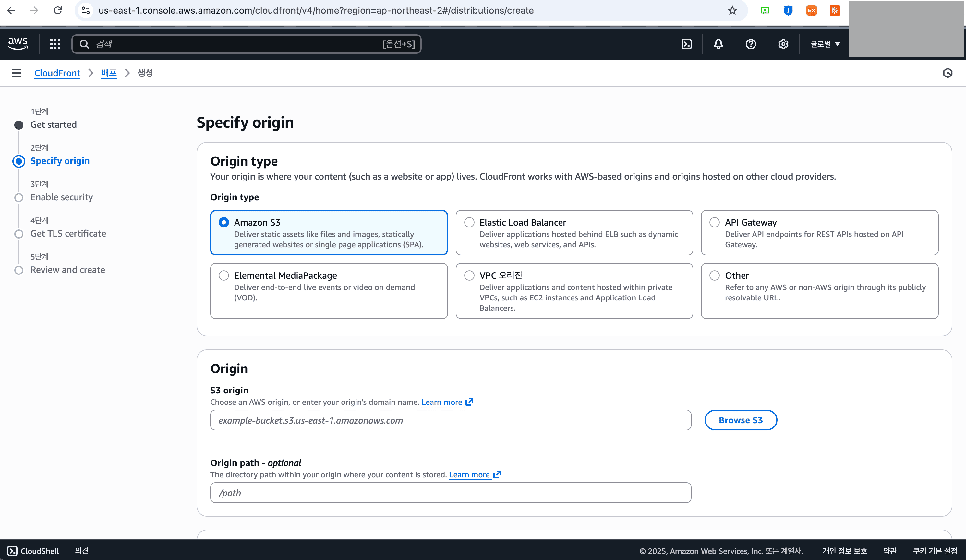966x560 pixels.
Task: Click the Browse S3 button
Action: (740, 420)
